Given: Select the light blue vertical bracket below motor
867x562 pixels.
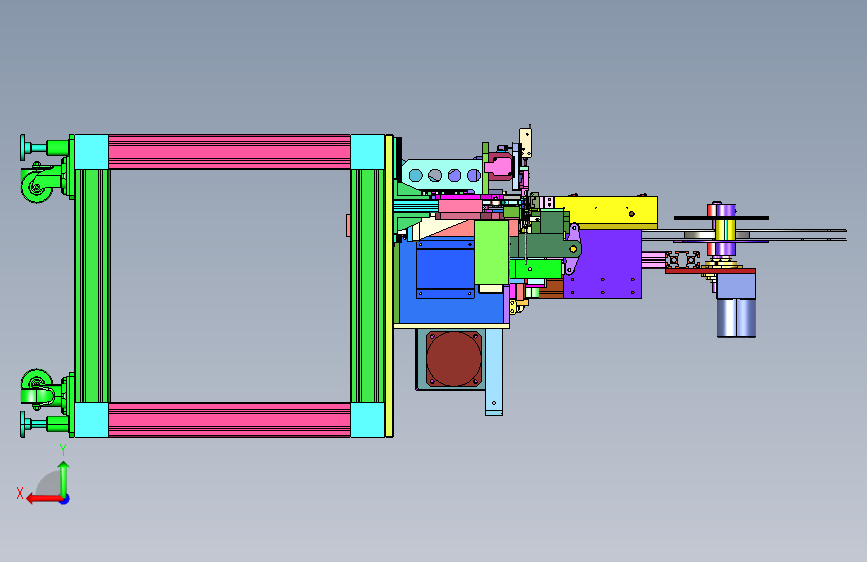Looking at the screenshot, I should [494, 372].
